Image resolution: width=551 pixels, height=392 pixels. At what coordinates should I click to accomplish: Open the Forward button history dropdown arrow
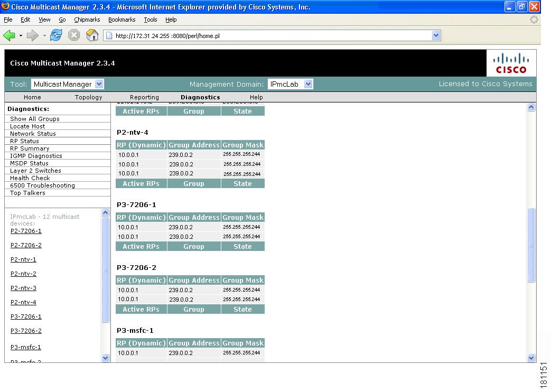click(x=44, y=35)
